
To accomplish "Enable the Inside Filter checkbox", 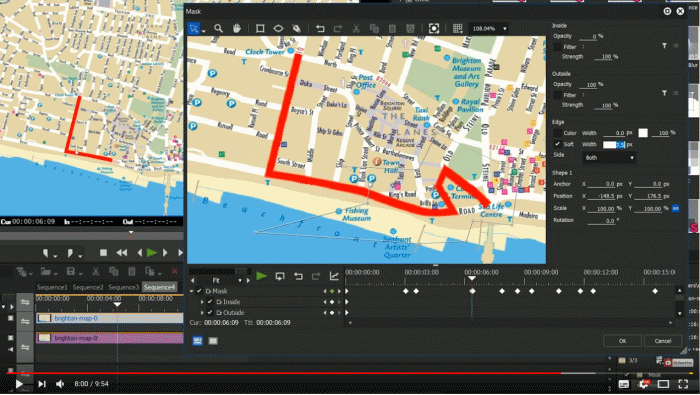I will pos(557,46).
